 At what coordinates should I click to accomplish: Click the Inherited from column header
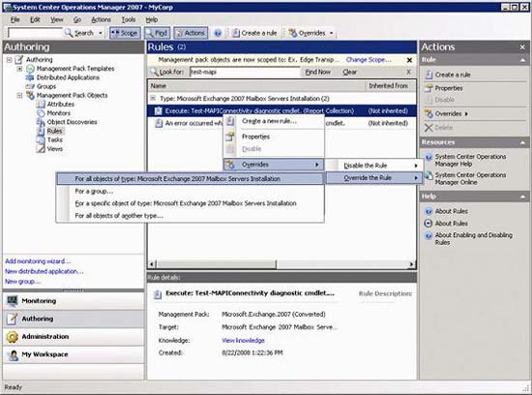pyautogui.click(x=390, y=86)
